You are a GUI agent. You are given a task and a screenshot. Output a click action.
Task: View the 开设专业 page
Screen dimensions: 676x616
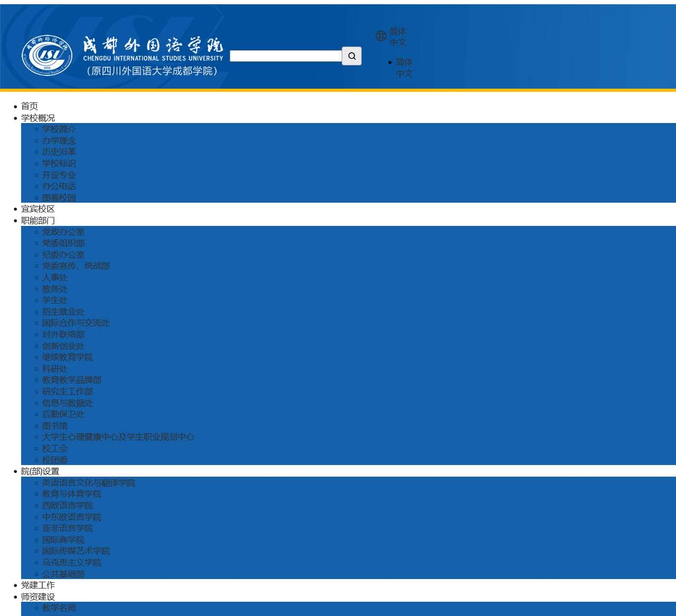(59, 175)
